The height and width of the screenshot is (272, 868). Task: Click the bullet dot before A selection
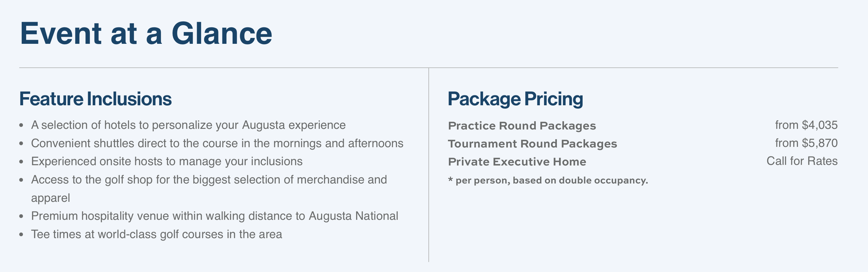(22, 126)
